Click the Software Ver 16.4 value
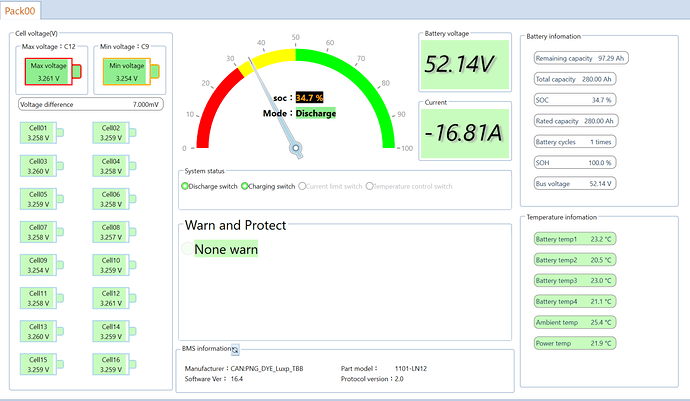This screenshot has width=690, height=401. tap(237, 379)
